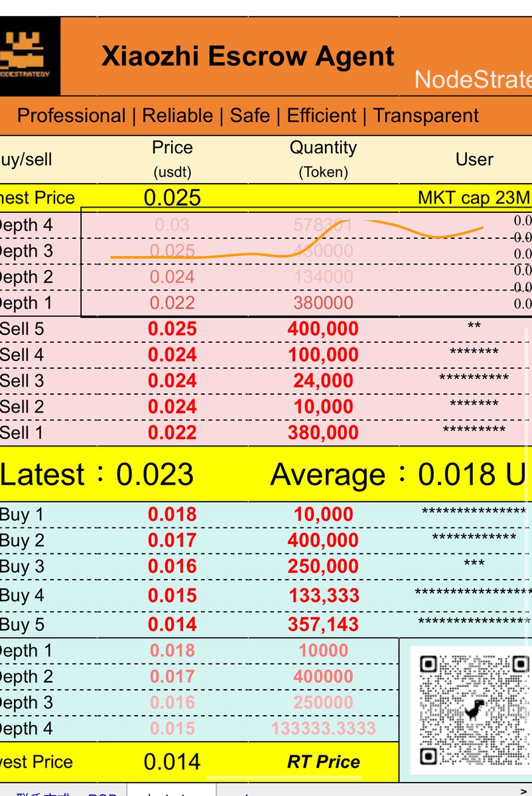Click the Price (usdt) column header
Viewport: 532px width, 796px height.
(172, 159)
